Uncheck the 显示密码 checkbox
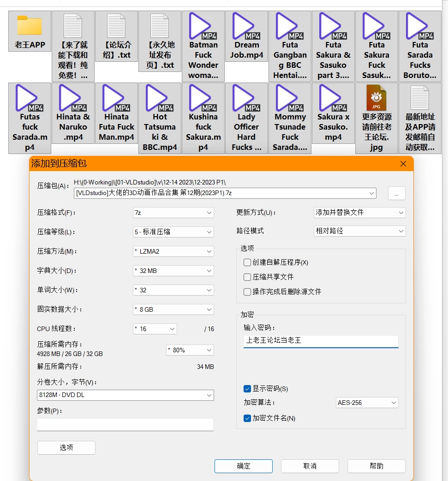 click(x=247, y=389)
